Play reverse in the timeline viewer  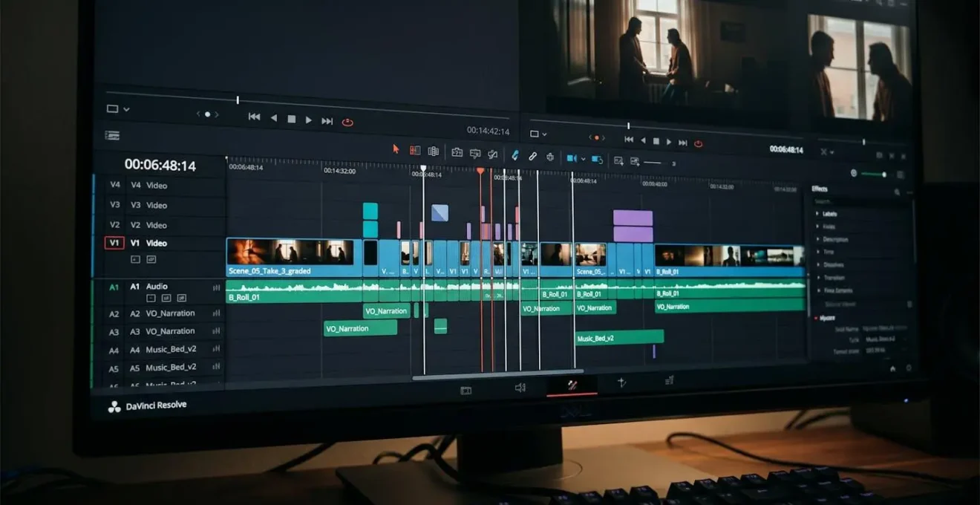[643, 140]
